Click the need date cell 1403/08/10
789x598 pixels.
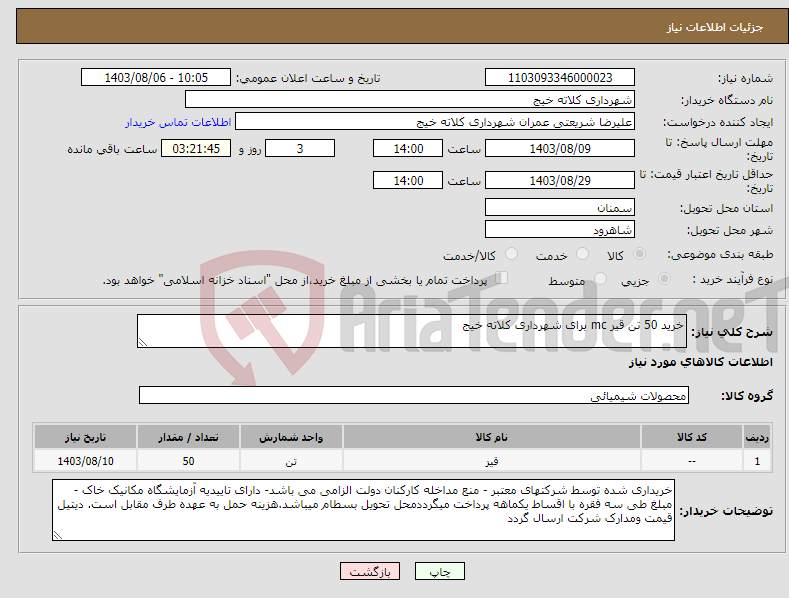pyautogui.click(x=86, y=461)
